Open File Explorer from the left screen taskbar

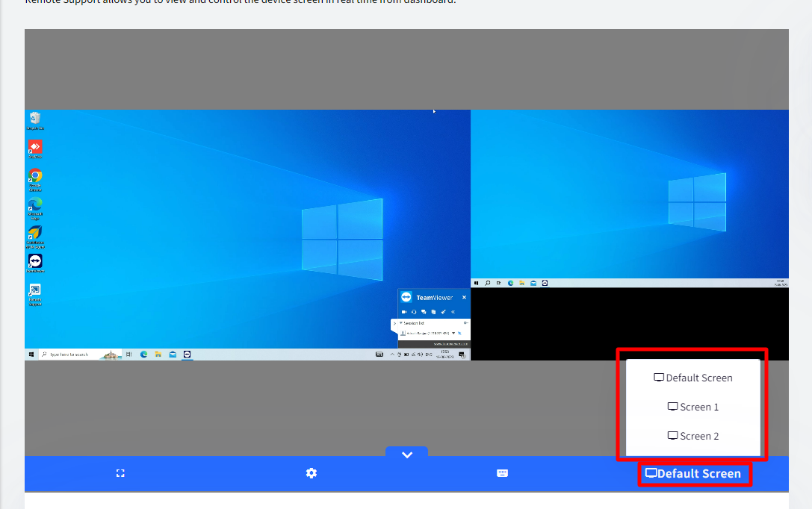coord(158,355)
